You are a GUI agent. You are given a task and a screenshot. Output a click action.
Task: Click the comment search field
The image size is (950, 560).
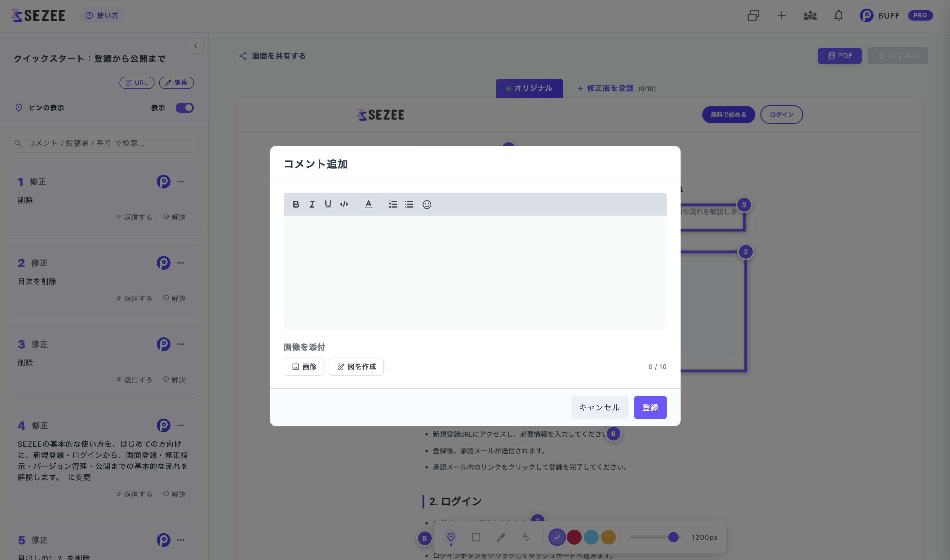[x=104, y=143]
